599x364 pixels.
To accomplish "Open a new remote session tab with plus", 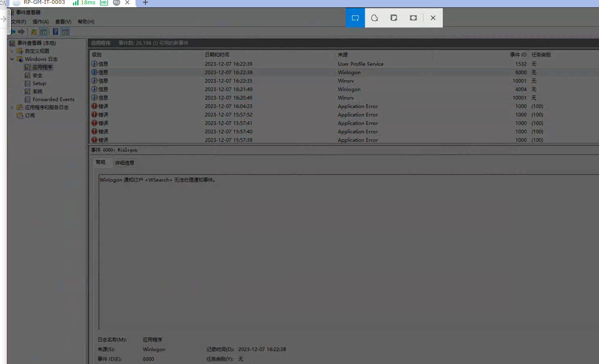I will [x=145, y=3].
